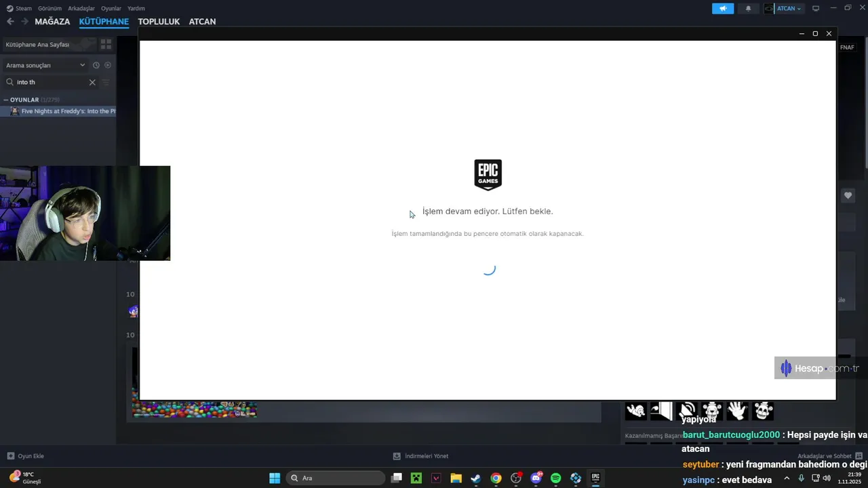
Task: Expand the Arama sonuçları dropdown
Action: point(45,65)
